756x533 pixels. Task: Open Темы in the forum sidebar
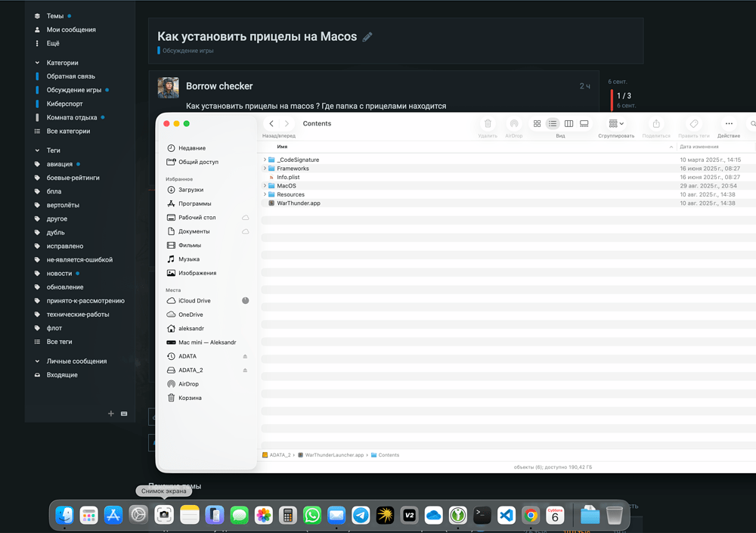(55, 16)
